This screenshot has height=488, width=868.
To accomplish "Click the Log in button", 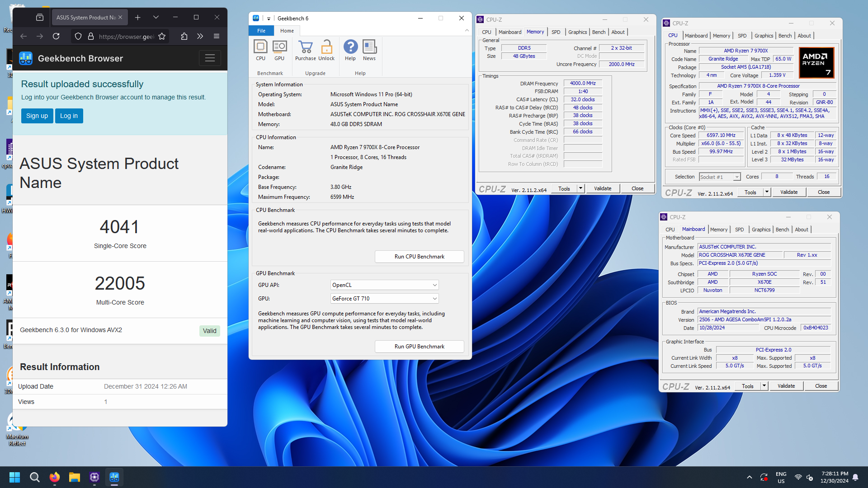I will (x=69, y=116).
